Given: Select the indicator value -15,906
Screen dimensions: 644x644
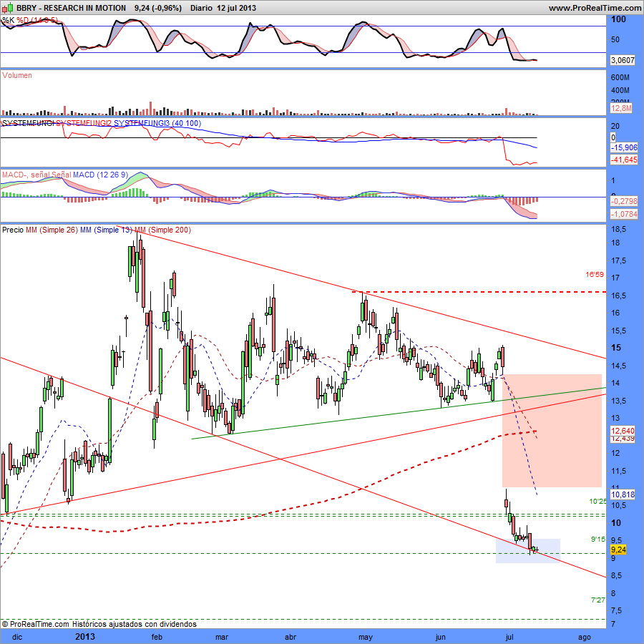Looking at the screenshot, I should coord(624,147).
